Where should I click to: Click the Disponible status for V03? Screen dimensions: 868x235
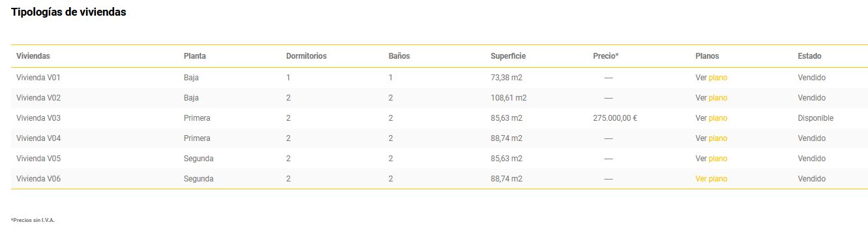tap(816, 118)
